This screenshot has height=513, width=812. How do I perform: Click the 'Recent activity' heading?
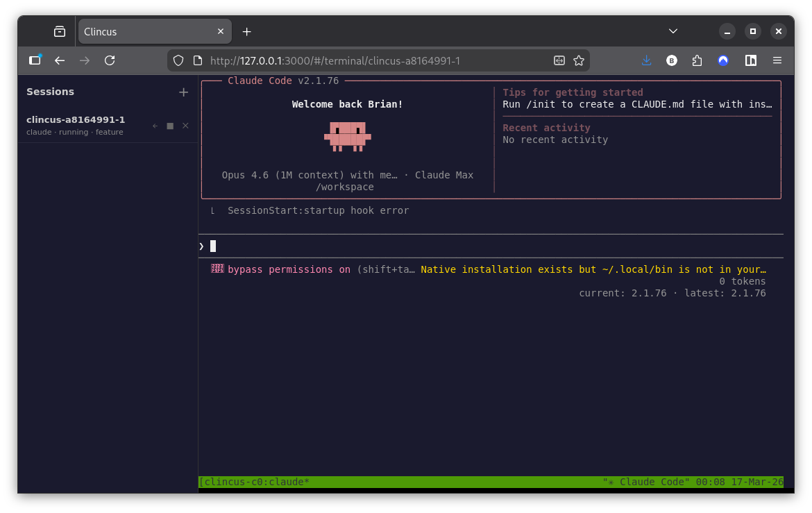coord(546,128)
